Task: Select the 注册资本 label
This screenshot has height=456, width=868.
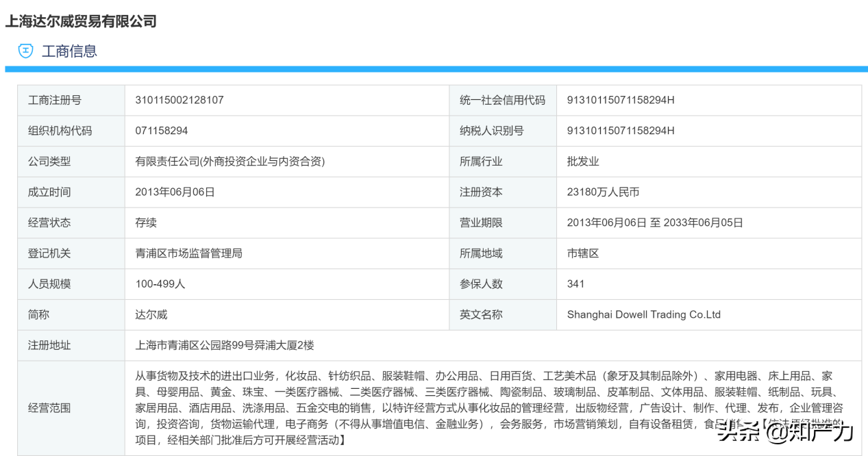Action: 481,192
